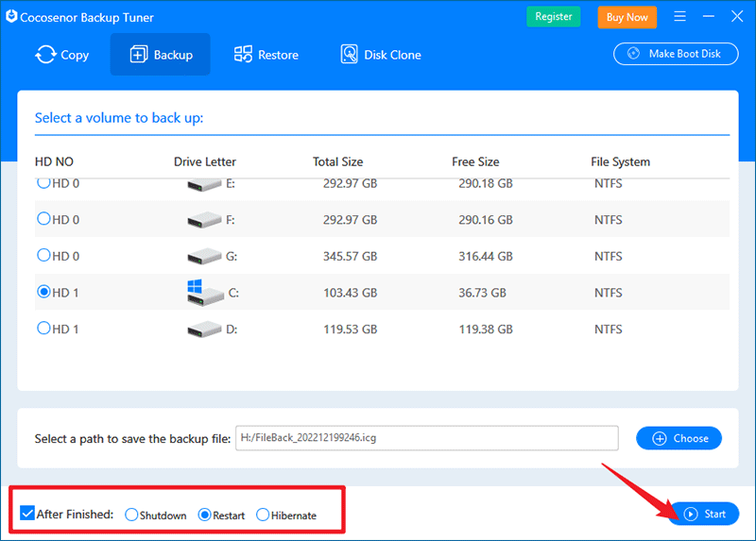Image resolution: width=756 pixels, height=541 pixels.
Task: Click the Buy Now button
Action: pyautogui.click(x=627, y=17)
